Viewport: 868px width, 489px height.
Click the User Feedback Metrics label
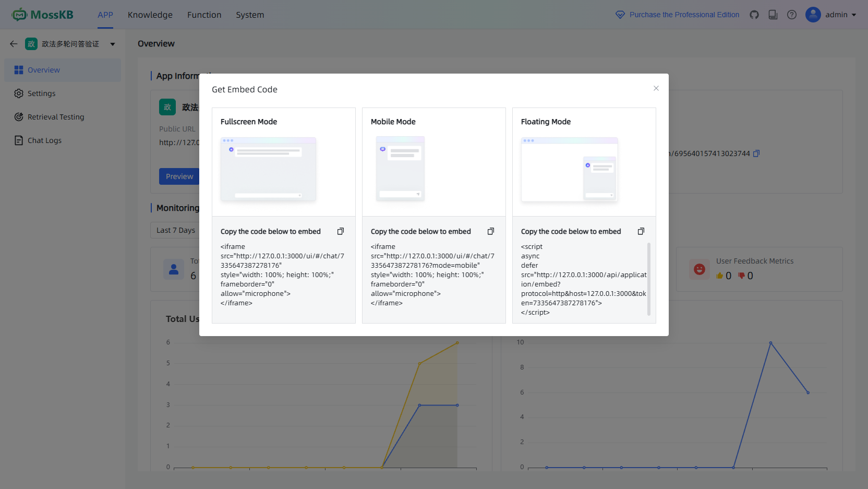(x=755, y=261)
